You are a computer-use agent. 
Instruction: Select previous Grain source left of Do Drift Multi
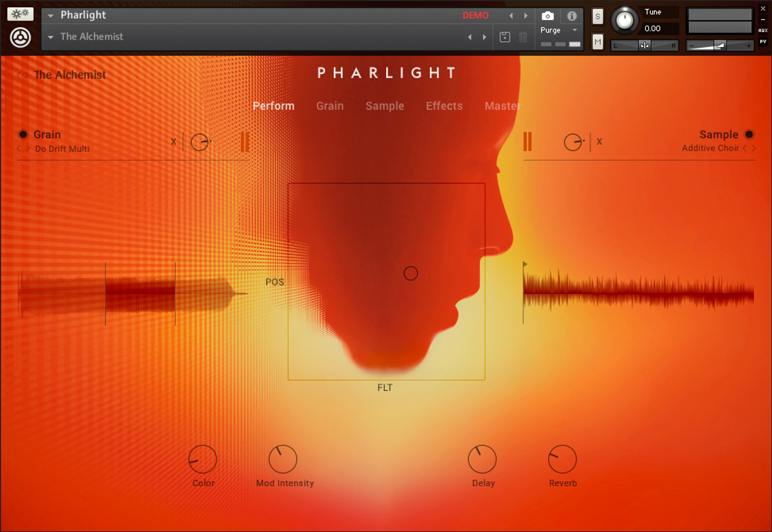click(19, 149)
